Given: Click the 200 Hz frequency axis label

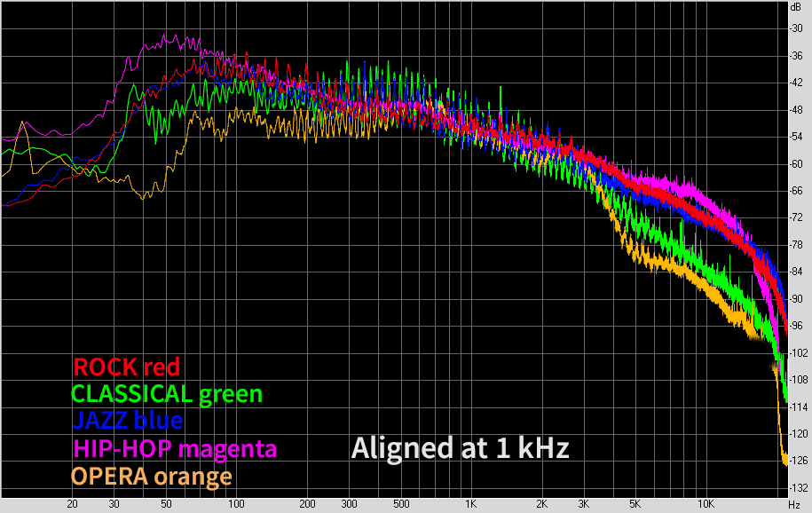Looking at the screenshot, I should [307, 504].
